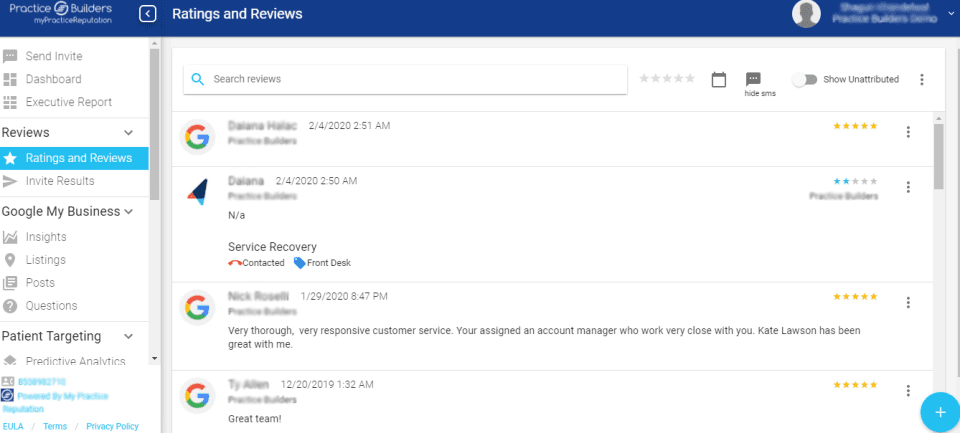The height and width of the screenshot is (433, 960).
Task: Click the star icon beside Ratings and Reviews
Action: coord(10,158)
